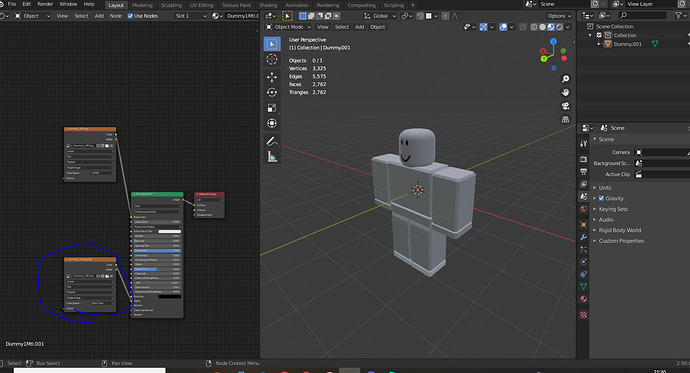The height and width of the screenshot is (373, 690).
Task: Switch to rendered viewport shading
Action: [559, 27]
